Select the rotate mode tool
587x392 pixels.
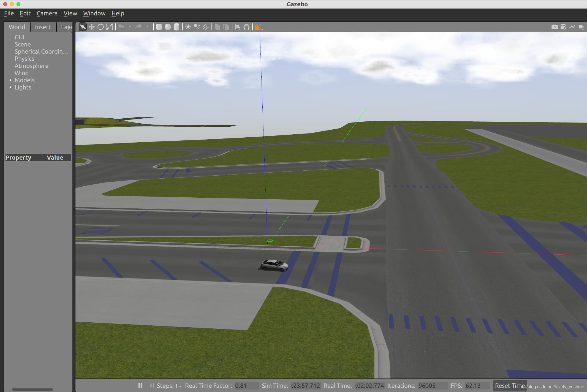(100, 27)
